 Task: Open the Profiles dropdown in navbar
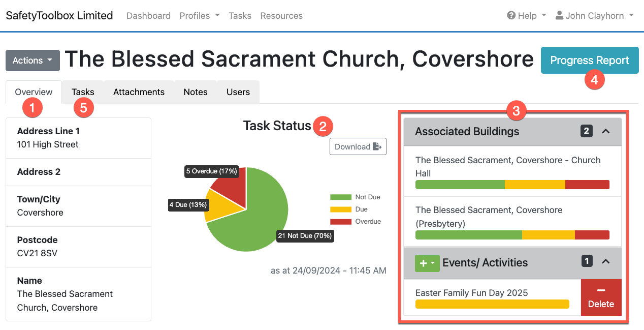[199, 16]
